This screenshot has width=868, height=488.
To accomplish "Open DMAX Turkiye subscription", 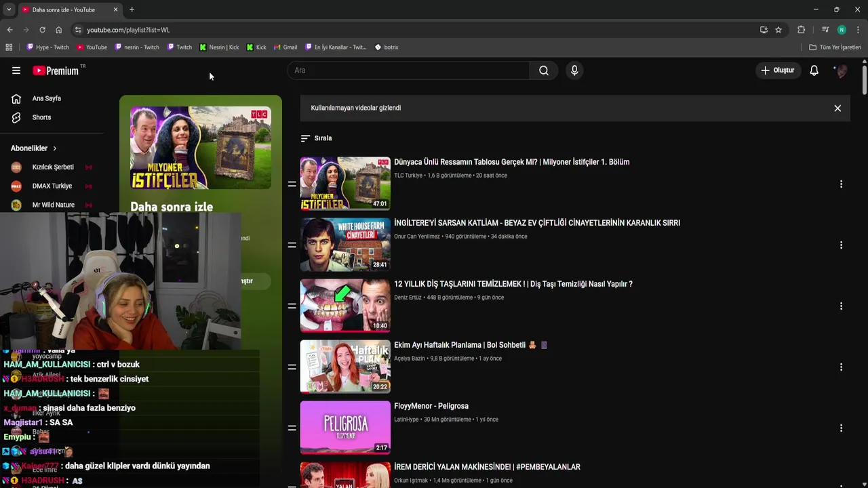I will click(x=52, y=186).
